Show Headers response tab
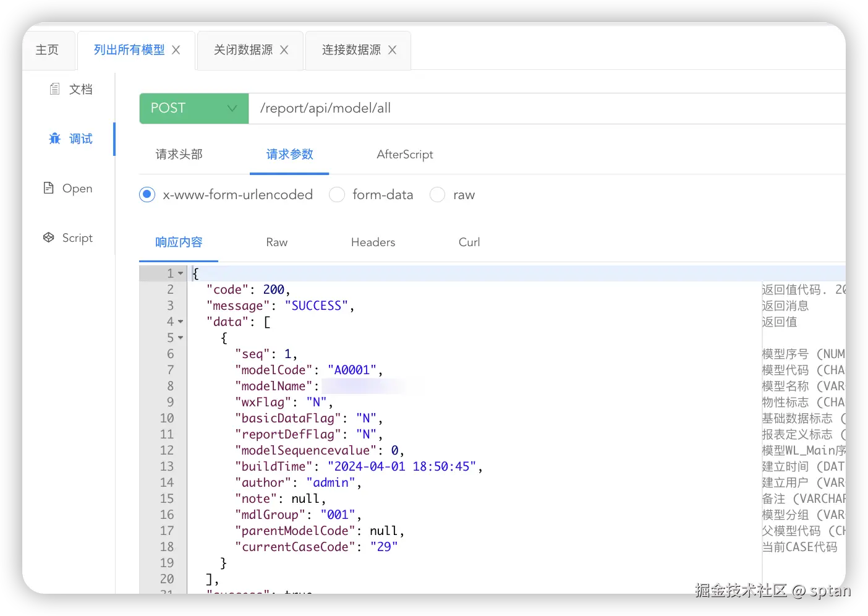The image size is (868, 616). [373, 242]
